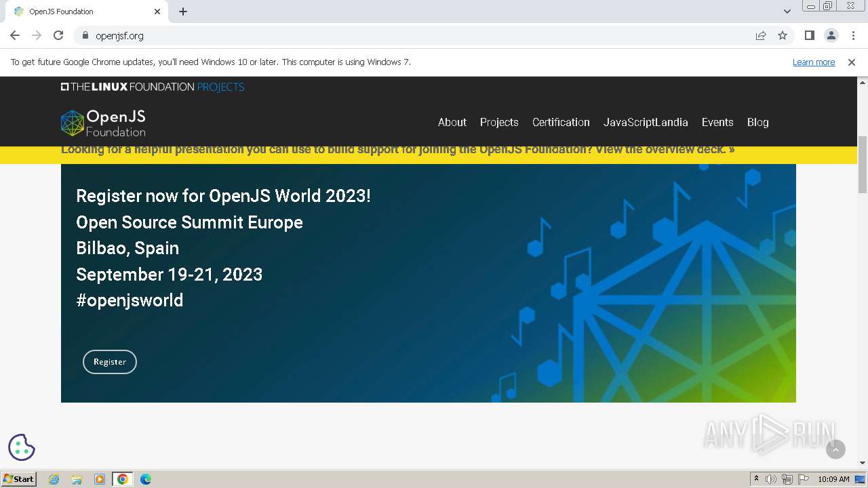Viewport: 868px width, 488px height.
Task: Open the Projects menu item
Action: tap(499, 122)
